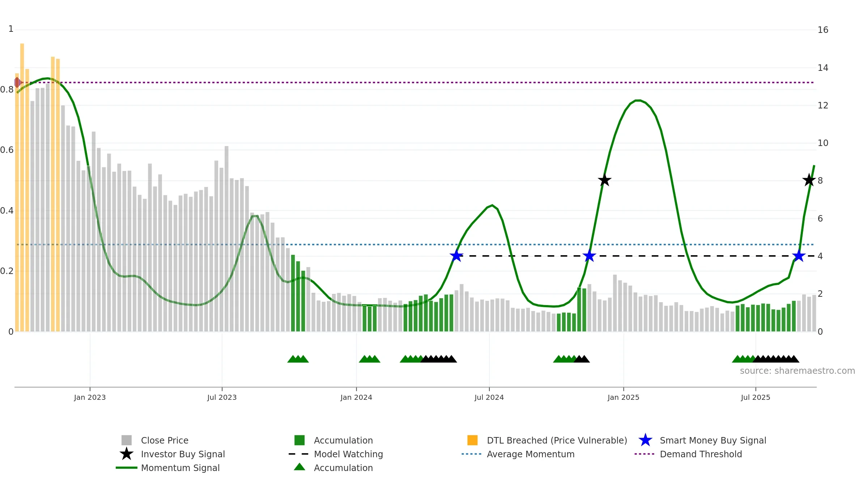Screen dimensions: 868x488
Task: Toggle the Demand Threshold legend entry
Action: (701, 454)
